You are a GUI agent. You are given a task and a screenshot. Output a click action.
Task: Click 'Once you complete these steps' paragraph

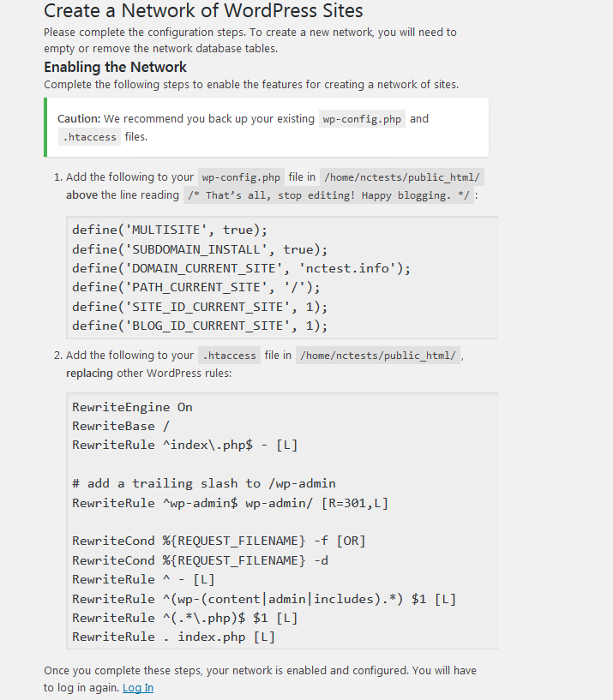click(x=260, y=679)
